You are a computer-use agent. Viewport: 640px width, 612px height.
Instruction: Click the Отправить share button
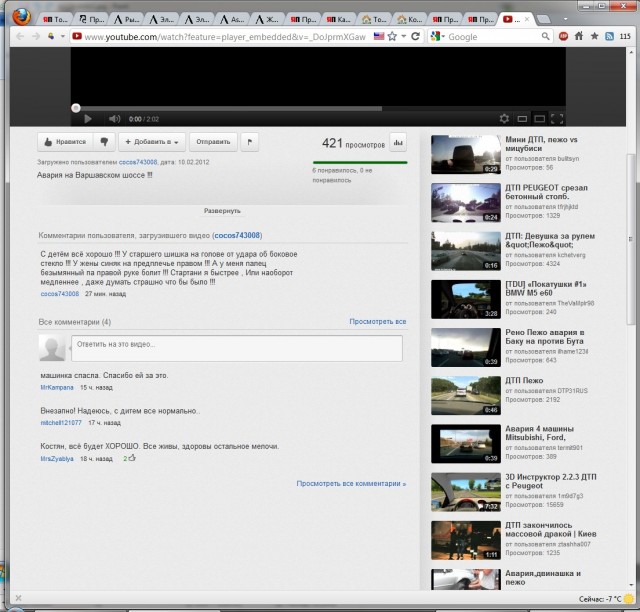(213, 142)
